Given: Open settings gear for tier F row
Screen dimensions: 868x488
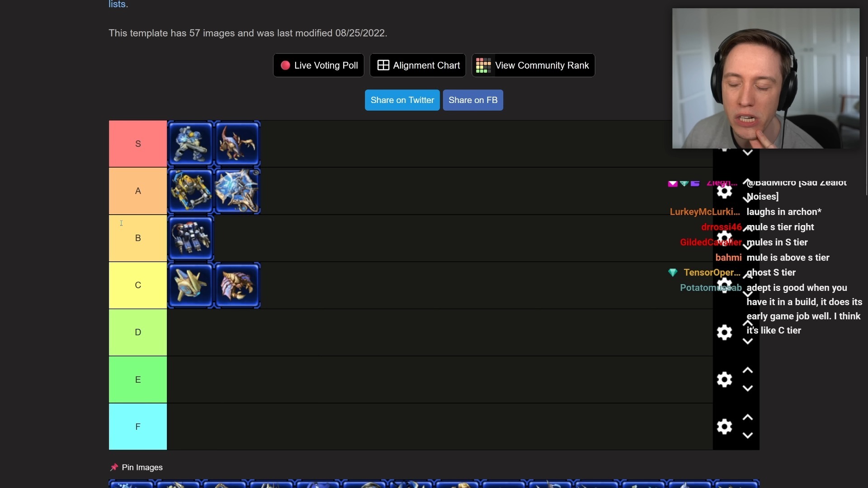Looking at the screenshot, I should (x=724, y=427).
